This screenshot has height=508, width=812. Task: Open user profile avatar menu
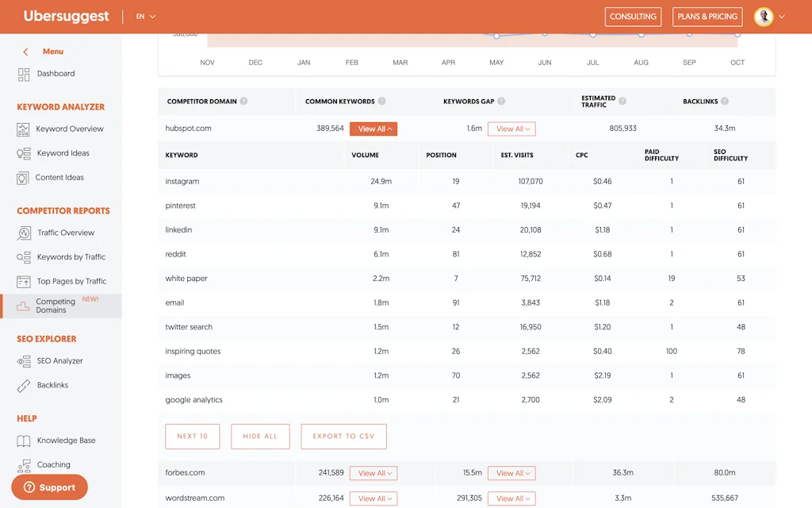click(764, 17)
